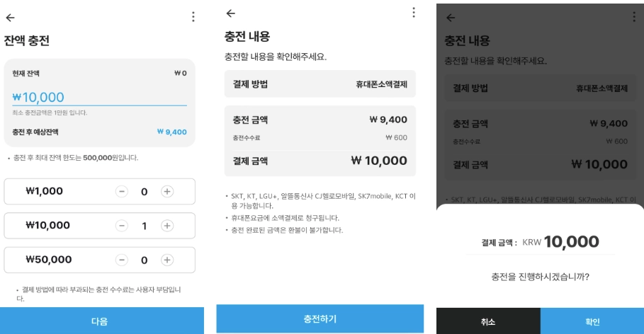Go back from the undimmed 충전 내용 screen
644x334 pixels.
(x=230, y=14)
